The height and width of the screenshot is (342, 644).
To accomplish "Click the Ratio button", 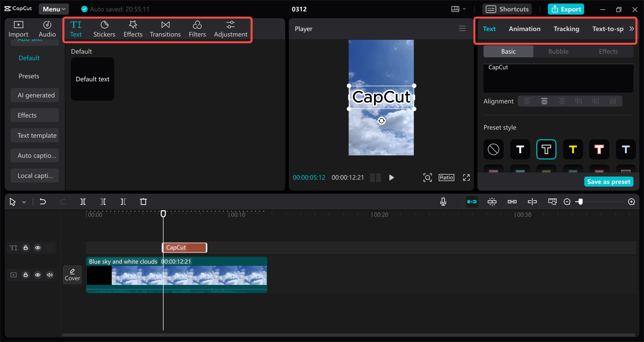I will pos(447,178).
